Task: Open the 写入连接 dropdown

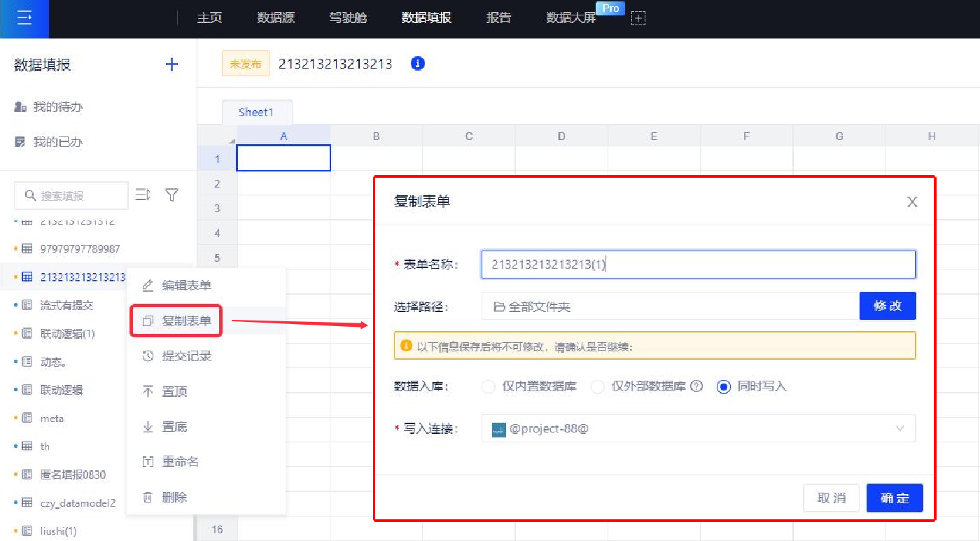Action: (698, 428)
